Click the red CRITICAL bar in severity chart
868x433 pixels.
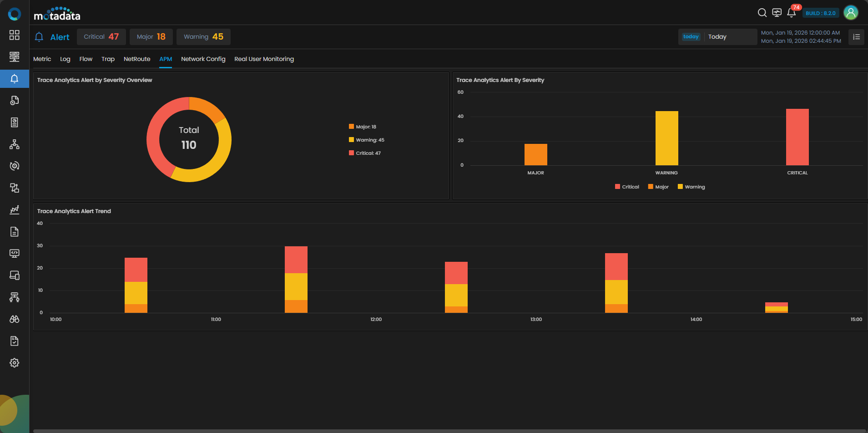(x=797, y=137)
